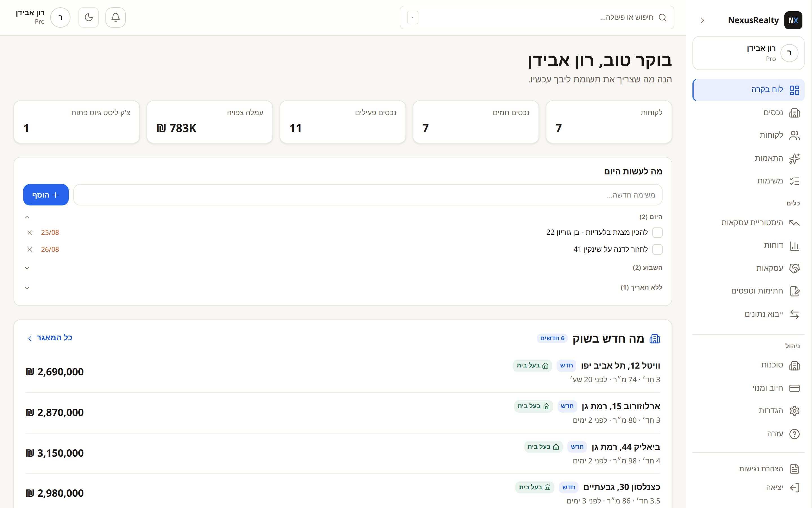812x508 pixels.
Task: Click the רון אבידן name in top bar
Action: pos(30,13)
